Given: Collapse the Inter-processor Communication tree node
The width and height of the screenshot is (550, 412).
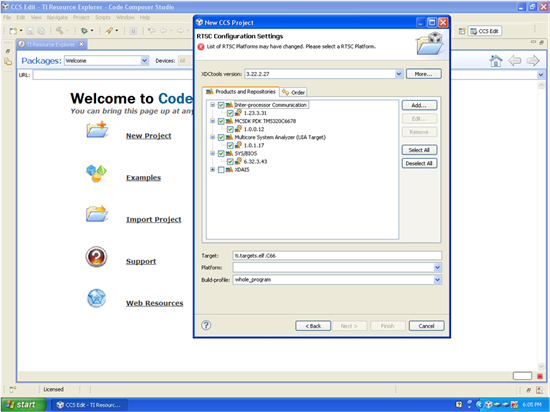Looking at the screenshot, I should pos(213,105).
